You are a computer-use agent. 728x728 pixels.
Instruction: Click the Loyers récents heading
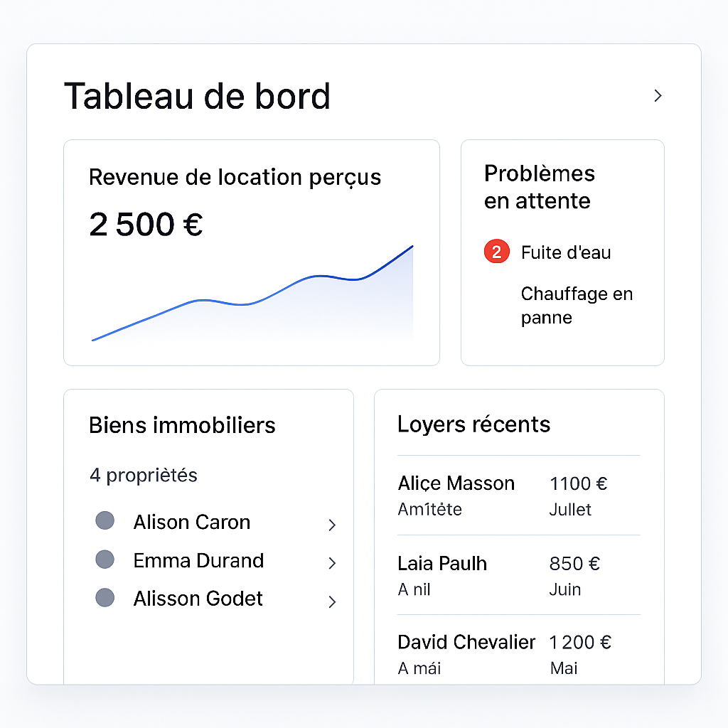pos(473,424)
